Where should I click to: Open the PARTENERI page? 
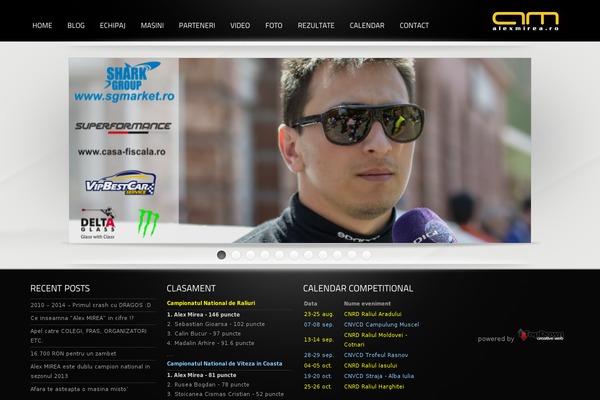tap(197, 26)
